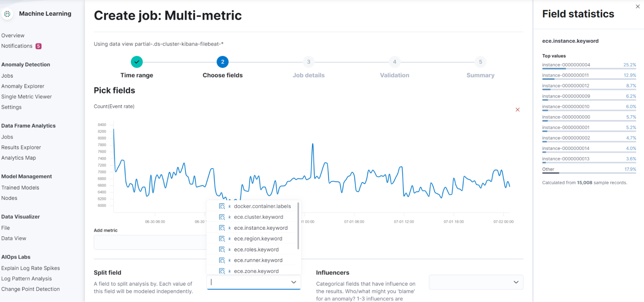Click into the Split field text input
The image size is (644, 302).
[250, 282]
